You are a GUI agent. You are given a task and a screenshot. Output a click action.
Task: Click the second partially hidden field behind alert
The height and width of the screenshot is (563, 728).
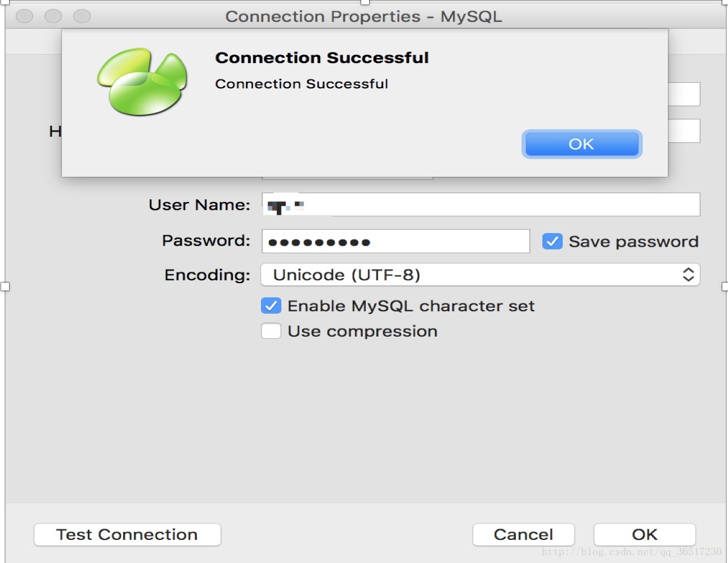(684, 131)
